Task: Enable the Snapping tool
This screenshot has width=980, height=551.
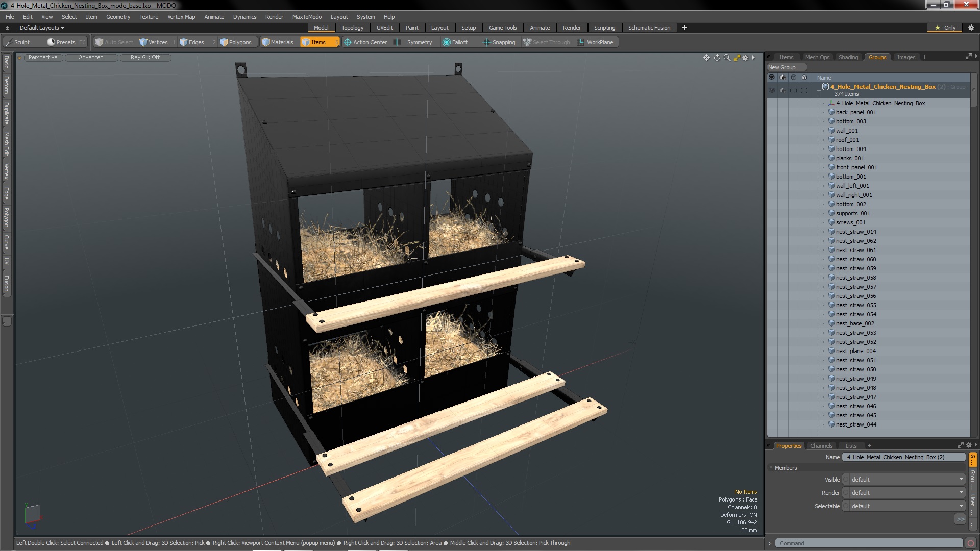Action: pos(499,42)
